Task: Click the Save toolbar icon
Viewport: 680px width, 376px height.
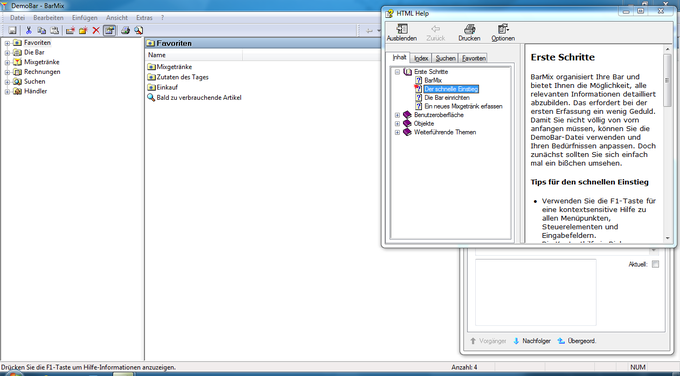Action: pyautogui.click(x=12, y=30)
